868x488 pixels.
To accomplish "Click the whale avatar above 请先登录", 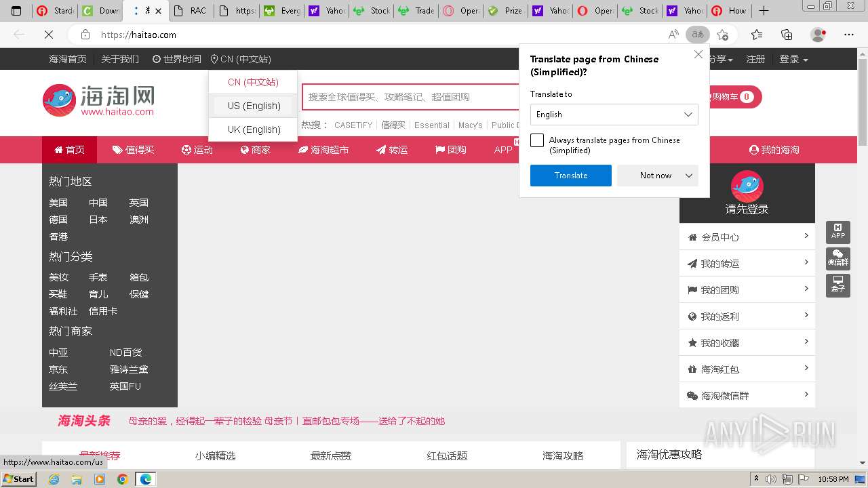I will coord(747,186).
